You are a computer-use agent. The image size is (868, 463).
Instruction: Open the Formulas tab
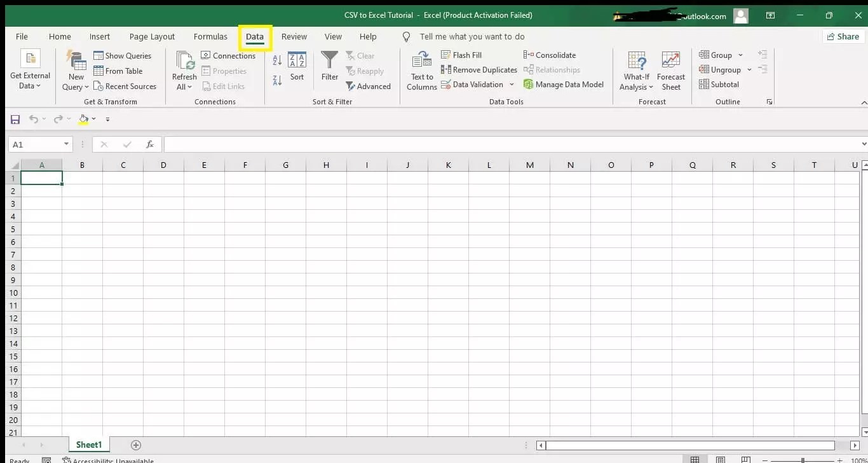point(210,36)
